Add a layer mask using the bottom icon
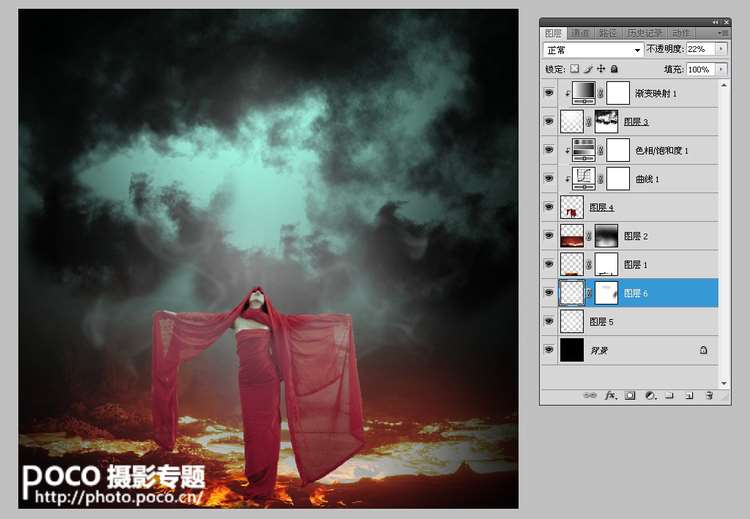 coord(630,396)
